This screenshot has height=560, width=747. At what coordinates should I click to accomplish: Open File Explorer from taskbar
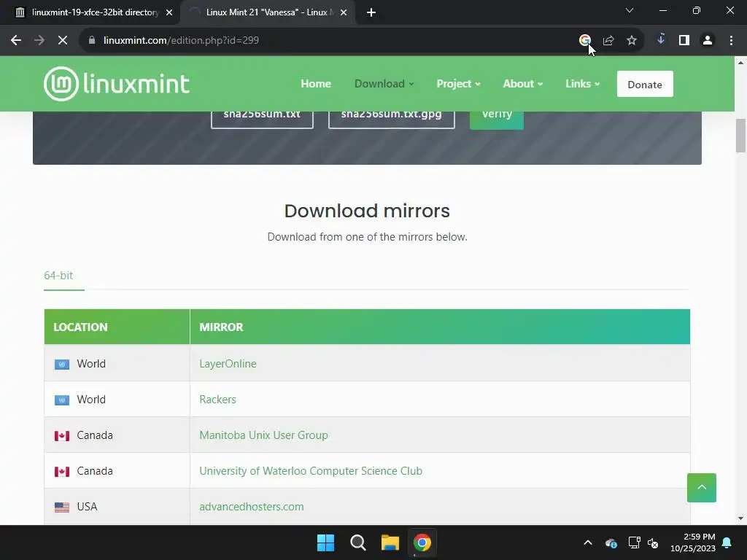(x=390, y=542)
